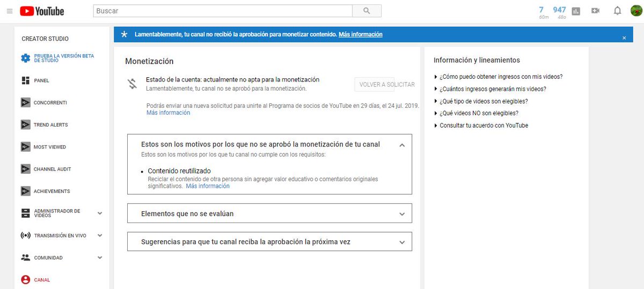Expand Comunidad submenu chevron
The height and width of the screenshot is (289, 644).
(100, 257)
